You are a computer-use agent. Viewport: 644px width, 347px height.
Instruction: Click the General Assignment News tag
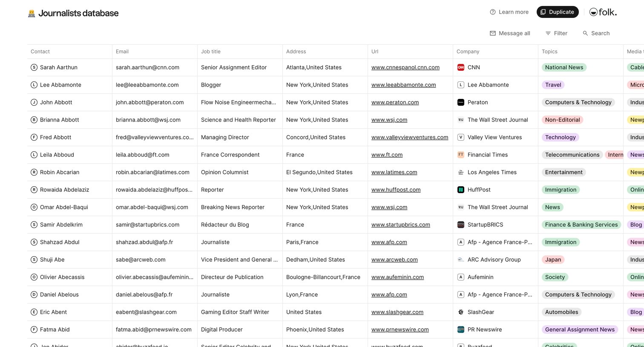click(580, 330)
